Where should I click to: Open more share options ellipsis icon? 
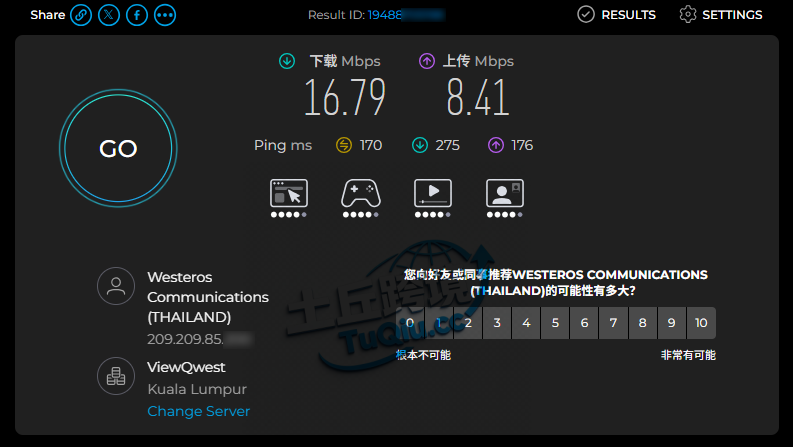coord(165,15)
